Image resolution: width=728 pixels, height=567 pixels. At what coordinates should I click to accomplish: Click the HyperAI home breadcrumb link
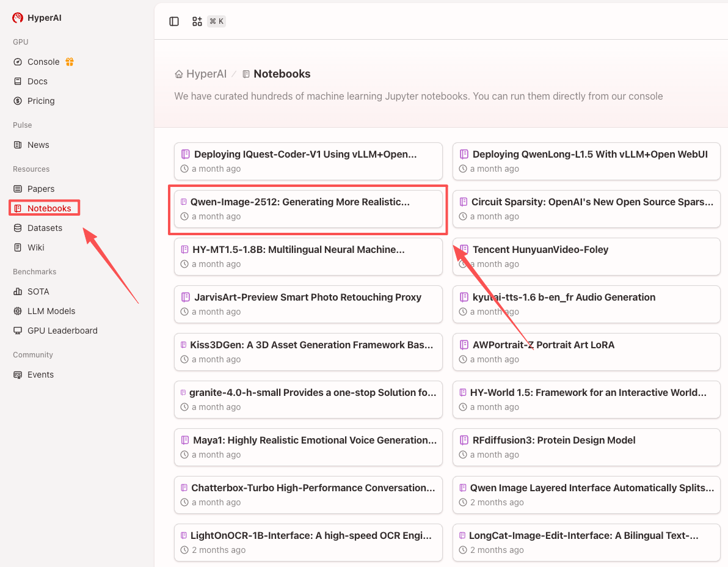point(201,74)
